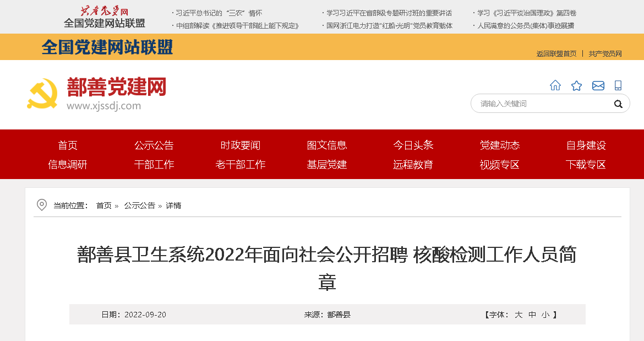Open headline 人民满意的公务员(集体)事迹展播
Viewport: 644px width, 341px height.
click(526, 26)
